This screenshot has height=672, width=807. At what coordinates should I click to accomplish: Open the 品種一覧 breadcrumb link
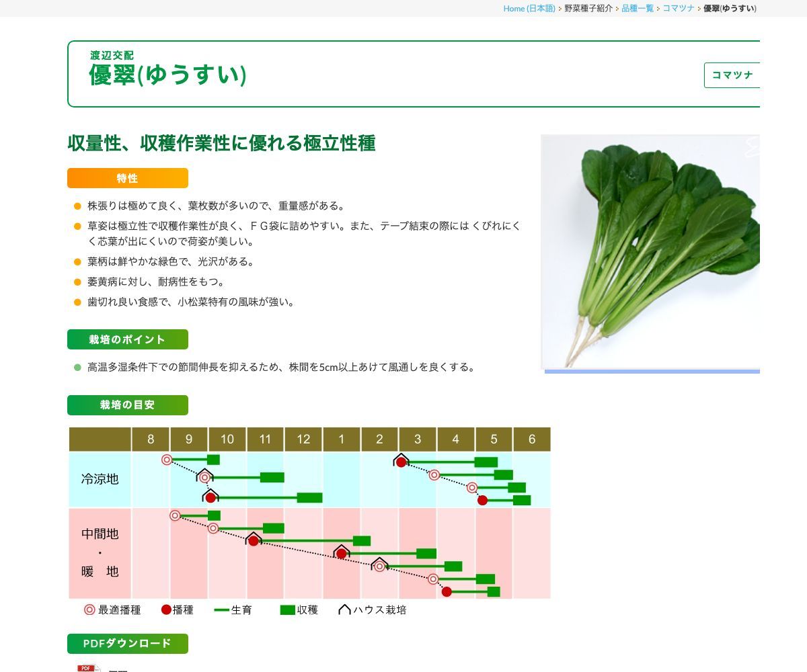pos(638,9)
